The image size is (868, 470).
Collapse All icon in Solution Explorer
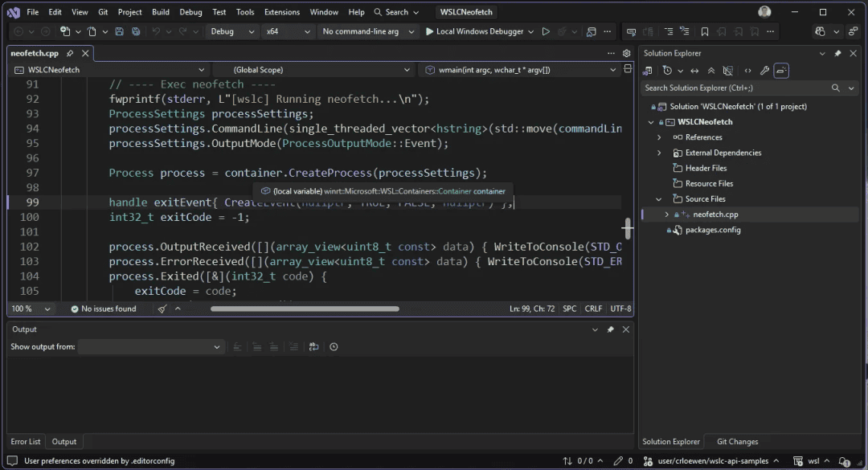[711, 71]
